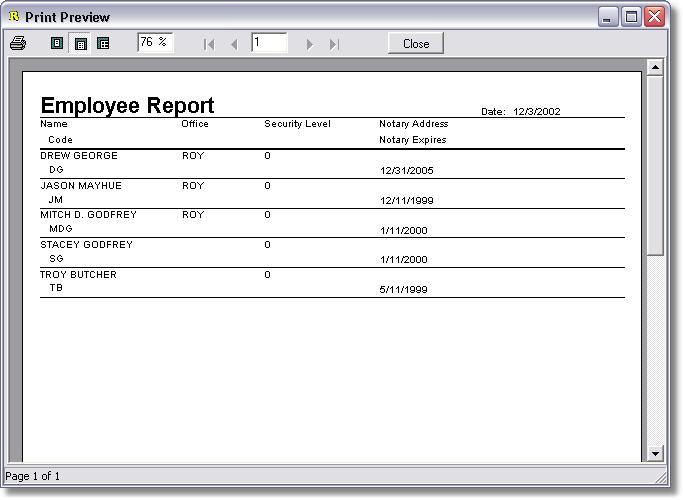Go to next page arrow
Viewport: 683px width, 500px height.
309,44
